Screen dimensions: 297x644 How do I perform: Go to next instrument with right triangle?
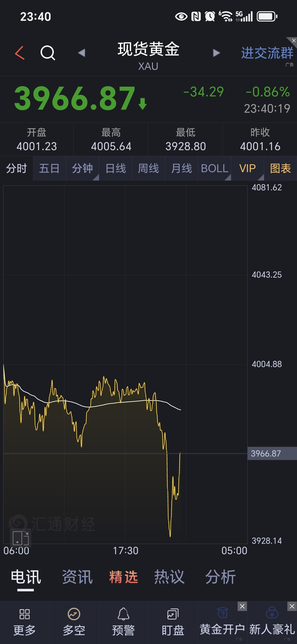coord(216,53)
